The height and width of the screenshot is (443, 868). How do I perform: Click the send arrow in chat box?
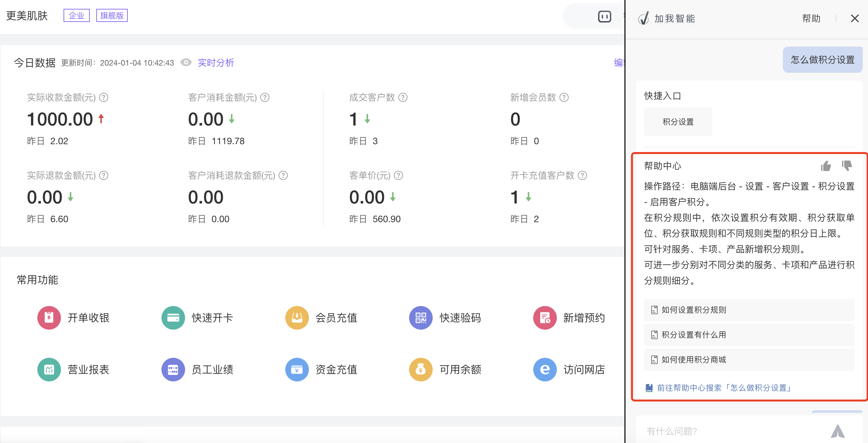(x=837, y=431)
